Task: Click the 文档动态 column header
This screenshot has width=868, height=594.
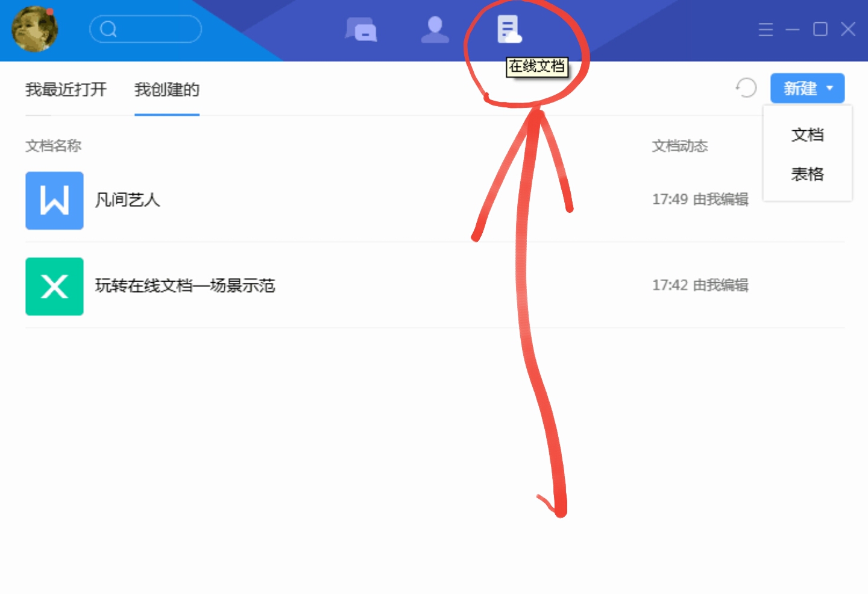Action: pyautogui.click(x=680, y=146)
